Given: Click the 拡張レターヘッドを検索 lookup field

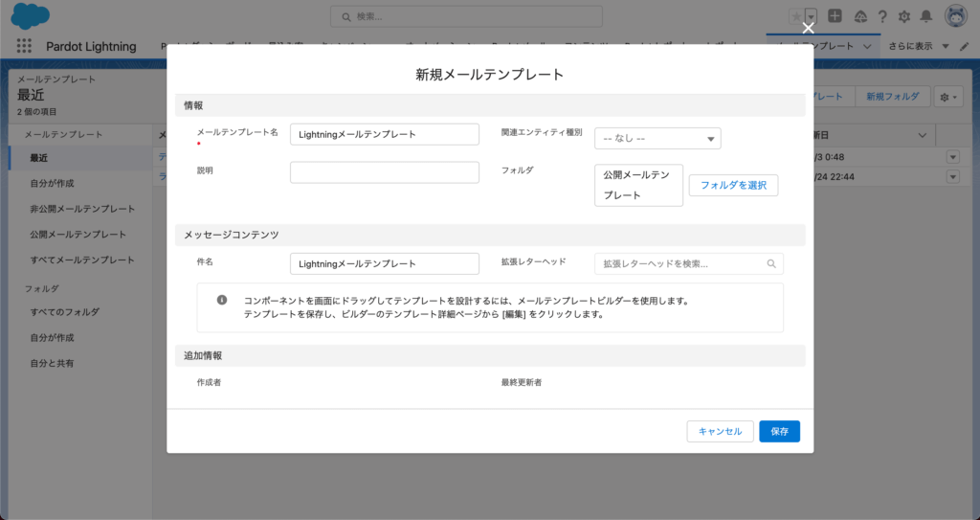Looking at the screenshot, I should 689,264.
